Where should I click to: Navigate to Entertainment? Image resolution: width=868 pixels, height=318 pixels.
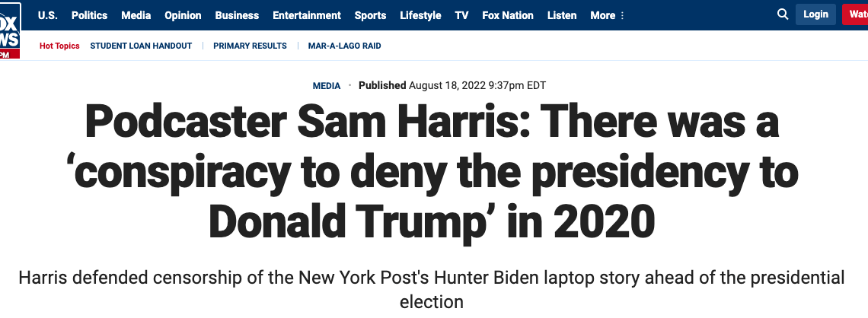coord(307,15)
